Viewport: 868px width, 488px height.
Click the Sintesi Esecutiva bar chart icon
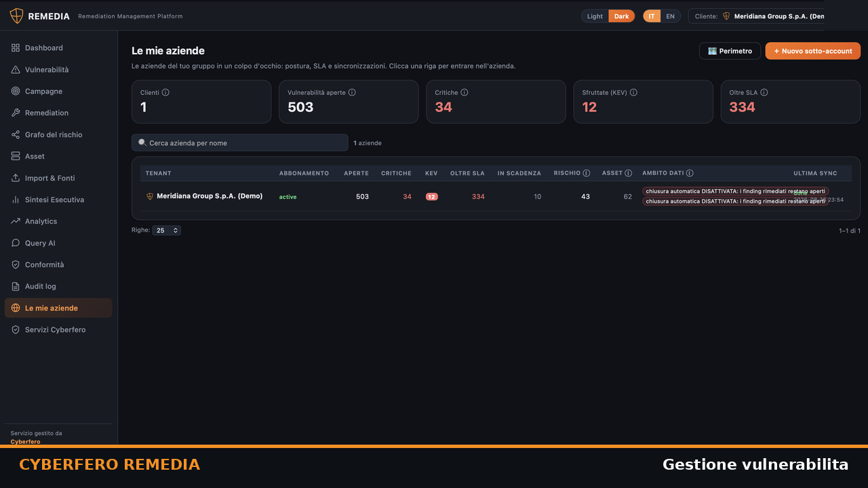16,200
